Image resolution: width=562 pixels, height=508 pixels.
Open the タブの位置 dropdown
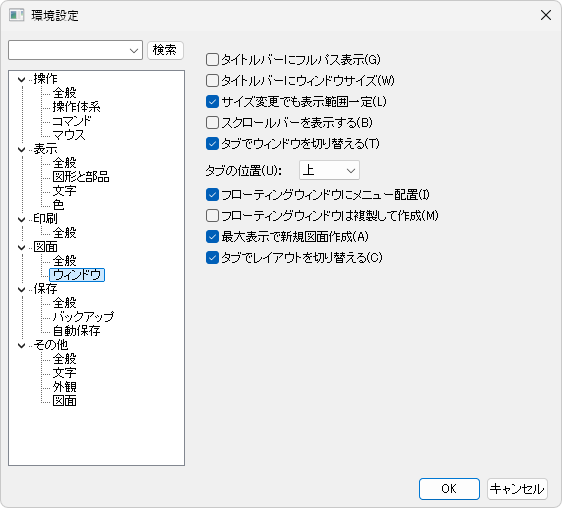329,170
